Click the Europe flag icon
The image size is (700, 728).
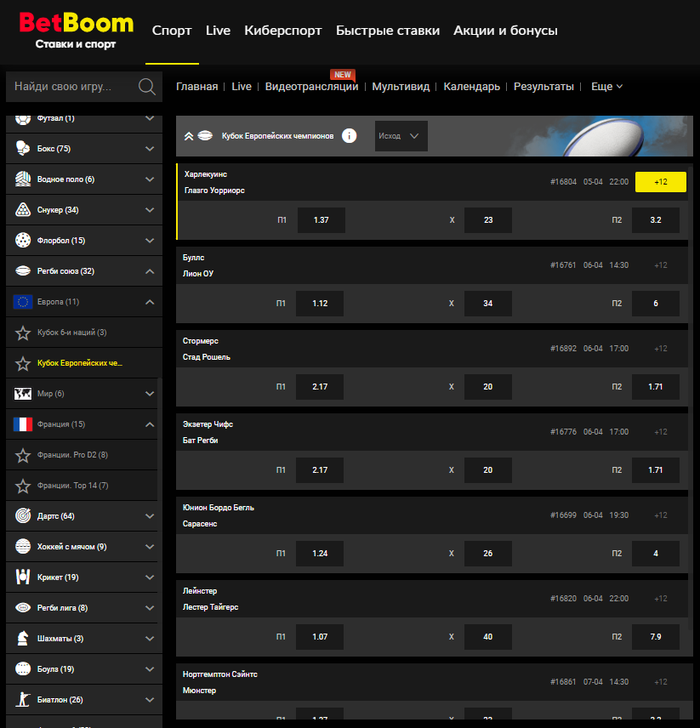[23, 302]
